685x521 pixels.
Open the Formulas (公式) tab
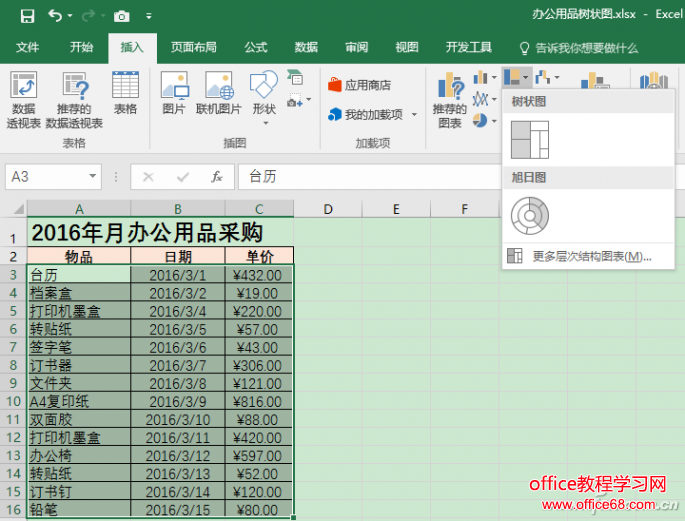click(255, 47)
